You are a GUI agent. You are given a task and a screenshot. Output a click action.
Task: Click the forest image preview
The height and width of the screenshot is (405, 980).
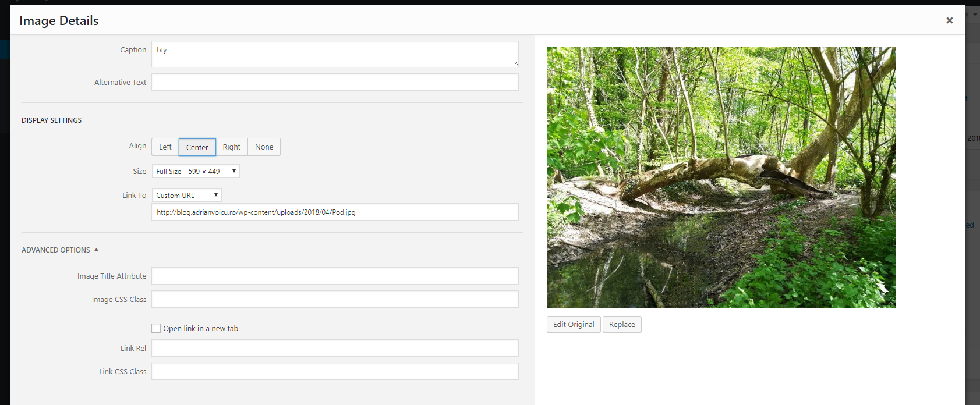click(721, 177)
